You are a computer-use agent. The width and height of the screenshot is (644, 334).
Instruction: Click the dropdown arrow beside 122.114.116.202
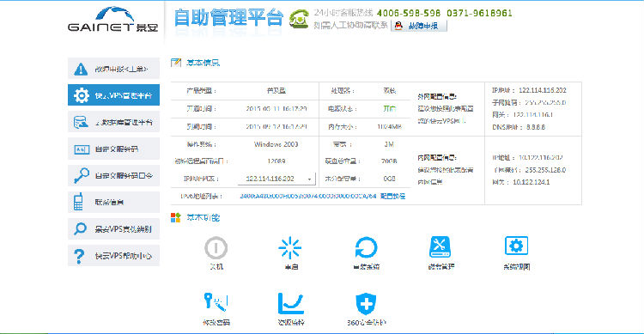click(310, 179)
